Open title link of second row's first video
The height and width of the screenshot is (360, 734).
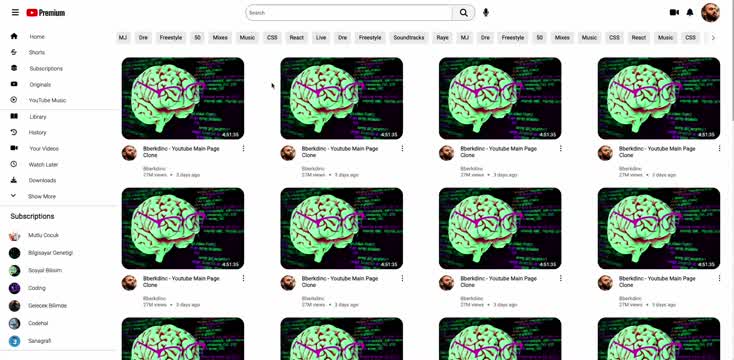point(181,281)
